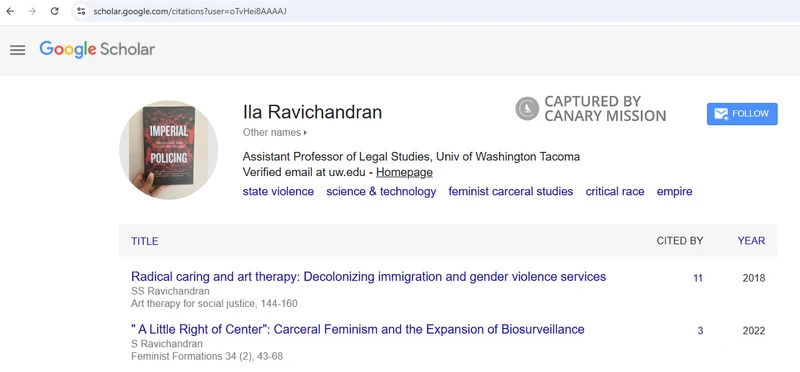This screenshot has width=800, height=372.
Task: Select the empire interest tag
Action: click(674, 192)
